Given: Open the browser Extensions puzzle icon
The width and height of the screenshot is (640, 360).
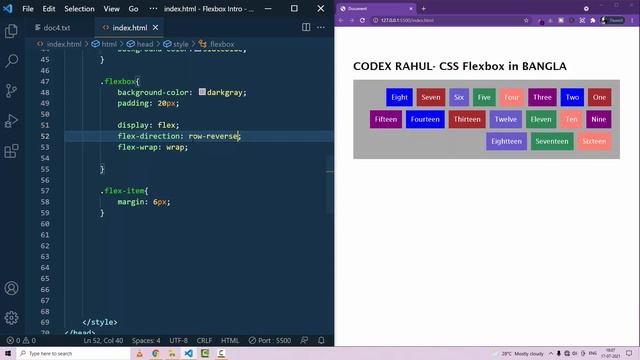Looking at the screenshot, I should [593, 20].
